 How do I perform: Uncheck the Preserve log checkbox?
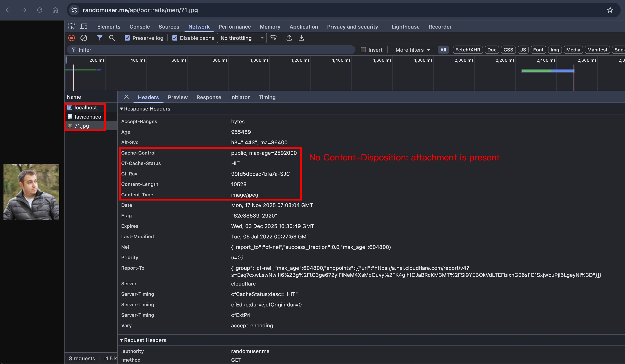click(x=128, y=38)
